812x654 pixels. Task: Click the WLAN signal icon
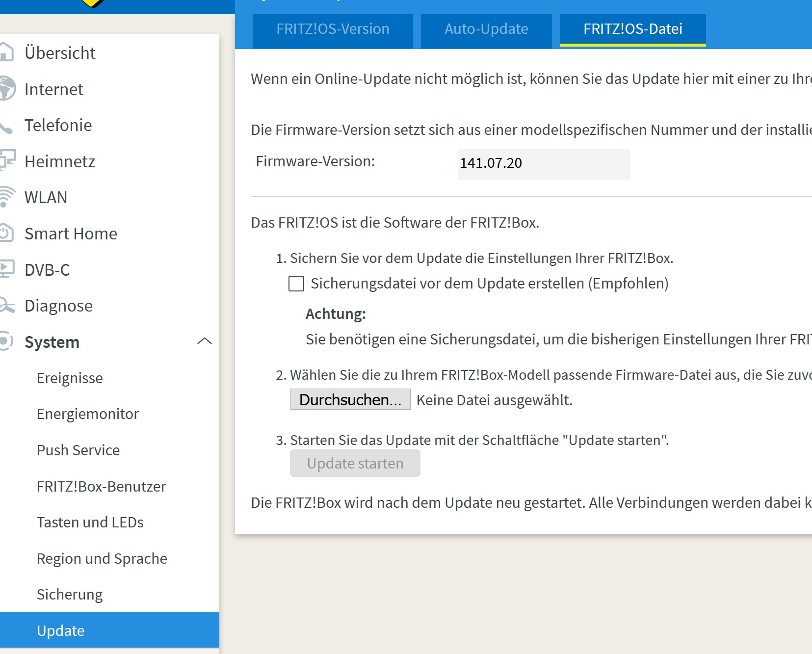[x=7, y=197]
